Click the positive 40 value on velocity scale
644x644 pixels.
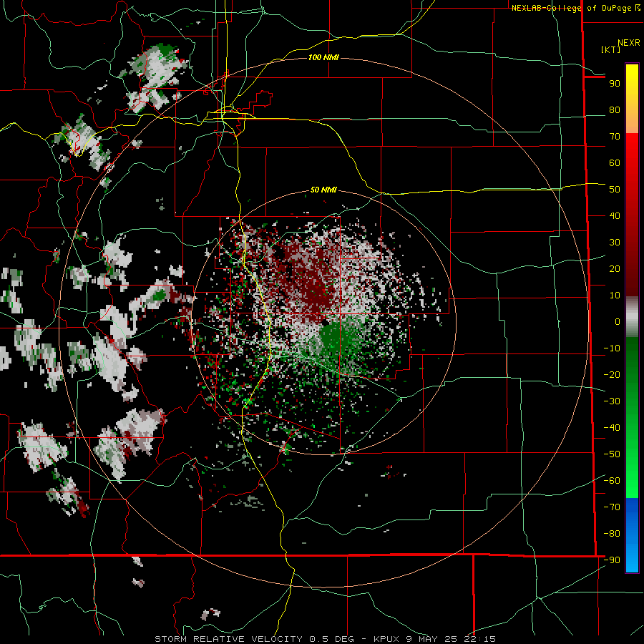(615, 216)
